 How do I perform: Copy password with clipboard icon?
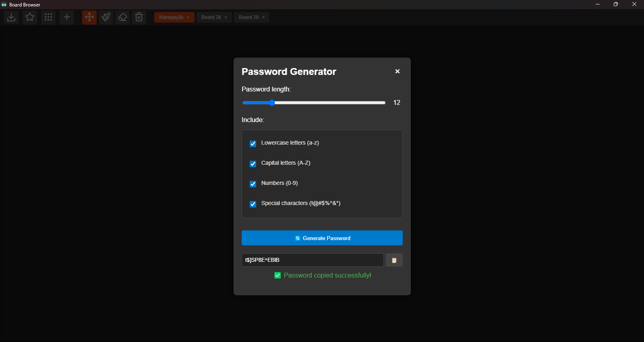tap(394, 260)
